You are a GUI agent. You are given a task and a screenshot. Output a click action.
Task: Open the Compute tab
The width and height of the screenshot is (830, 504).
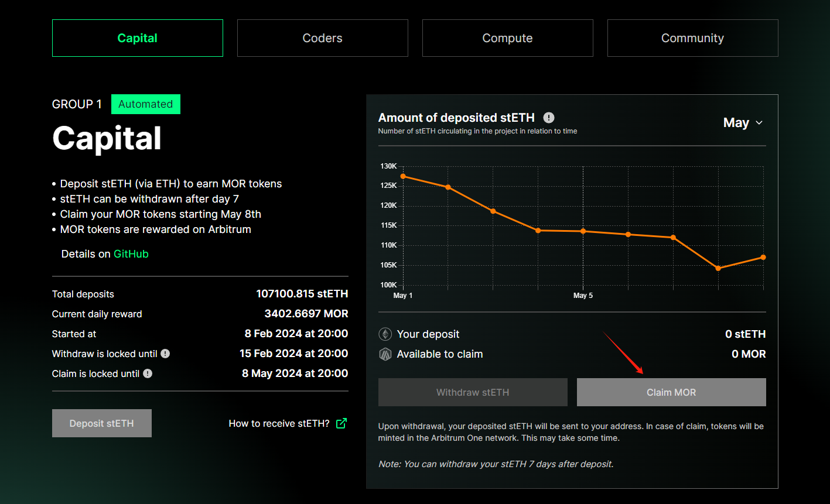[x=507, y=38]
